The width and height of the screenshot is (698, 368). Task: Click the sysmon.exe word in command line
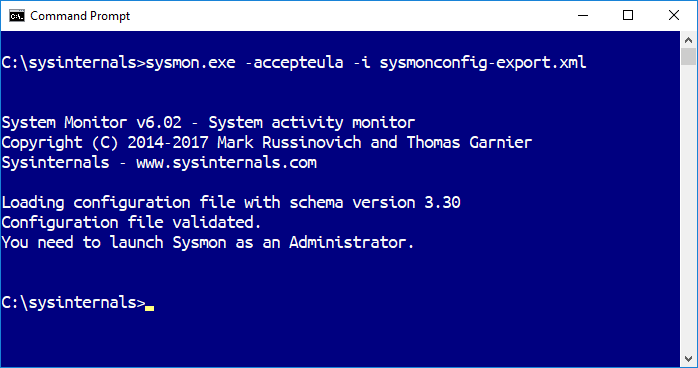(x=191, y=63)
